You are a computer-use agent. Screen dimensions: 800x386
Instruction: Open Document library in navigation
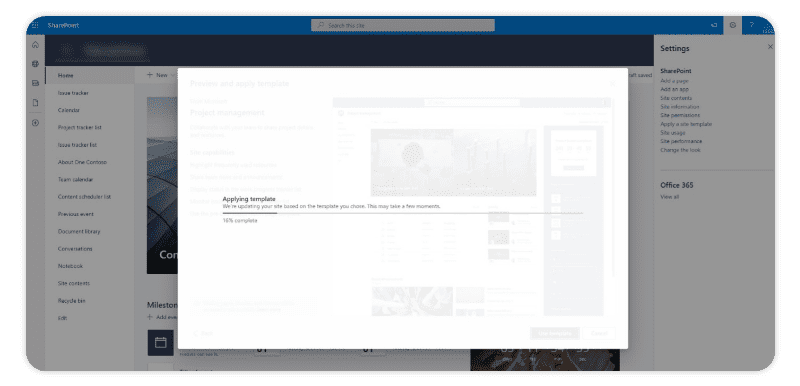(79, 231)
